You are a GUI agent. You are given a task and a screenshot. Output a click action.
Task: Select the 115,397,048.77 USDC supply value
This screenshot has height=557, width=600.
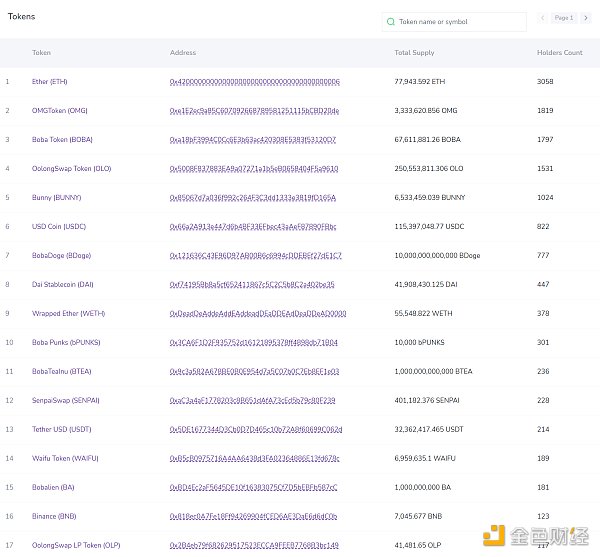429,226
